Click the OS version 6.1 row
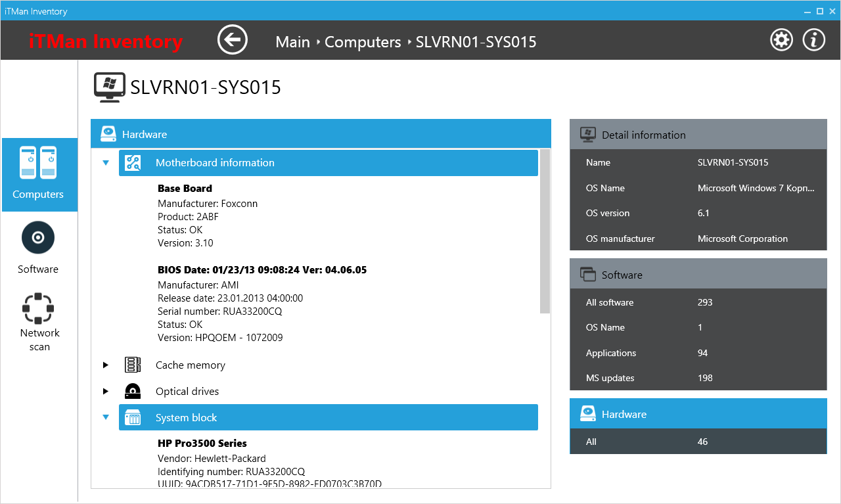This screenshot has width=841, height=504. pos(698,213)
